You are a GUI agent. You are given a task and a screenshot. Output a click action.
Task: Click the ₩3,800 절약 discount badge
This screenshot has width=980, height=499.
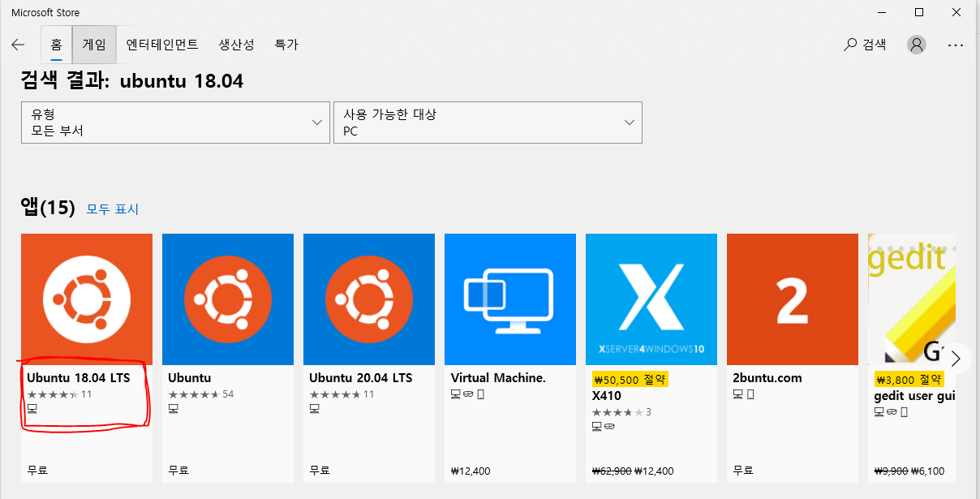(x=909, y=379)
